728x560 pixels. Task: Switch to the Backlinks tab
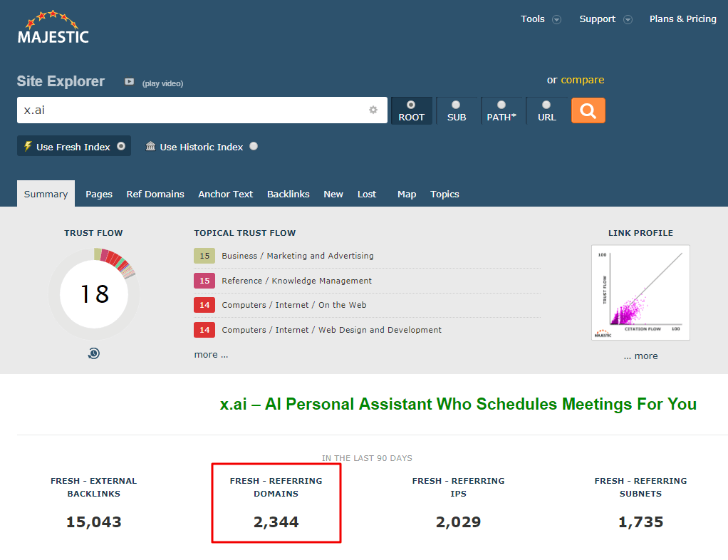[x=288, y=194]
